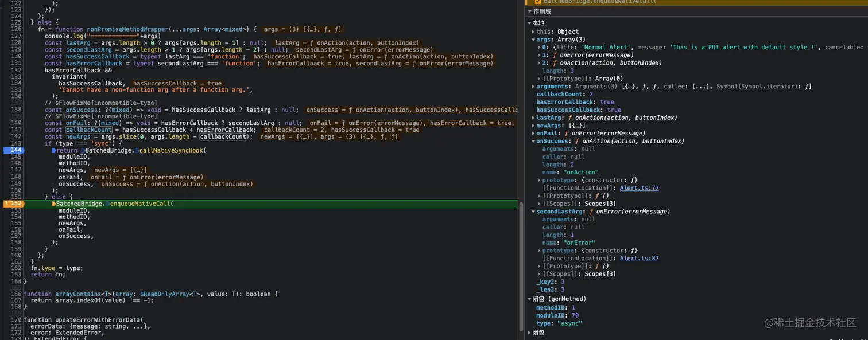Click 'fn.type = type;' code line
This screenshot has height=340, width=868.
(57, 268)
